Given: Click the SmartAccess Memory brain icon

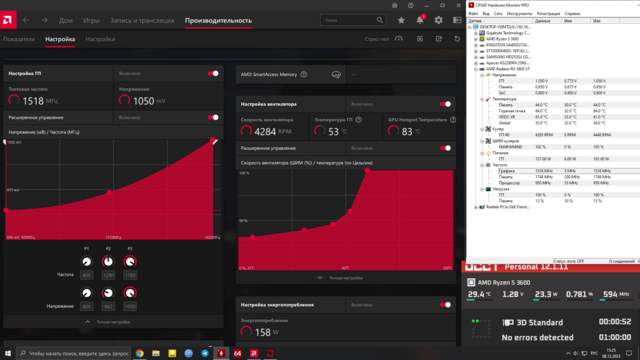Looking at the screenshot, I should (x=336, y=74).
